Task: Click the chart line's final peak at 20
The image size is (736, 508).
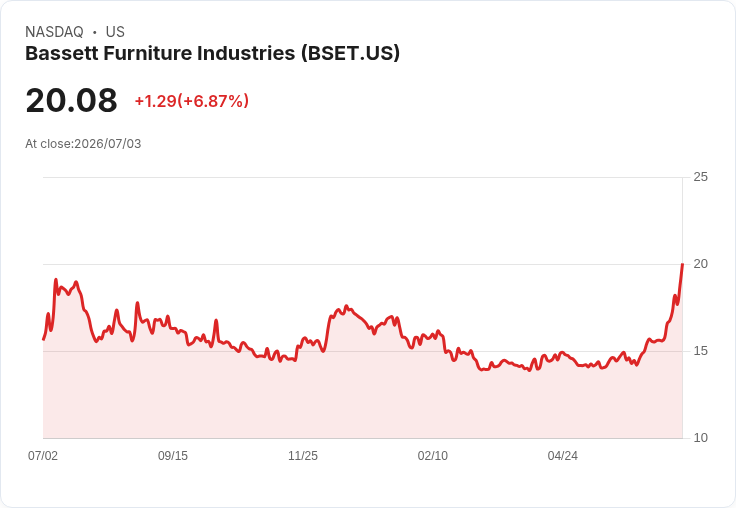Action: (682, 264)
